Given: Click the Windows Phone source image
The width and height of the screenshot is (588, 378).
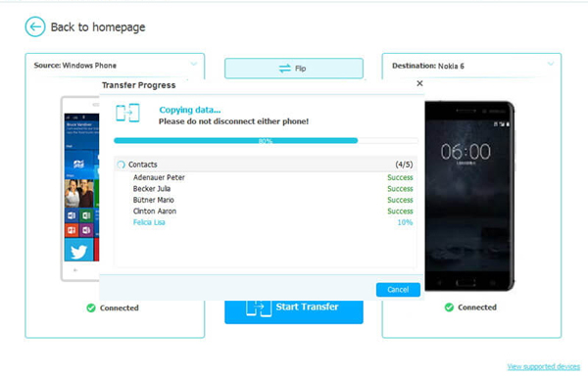Looking at the screenshot, I should coord(80,189).
